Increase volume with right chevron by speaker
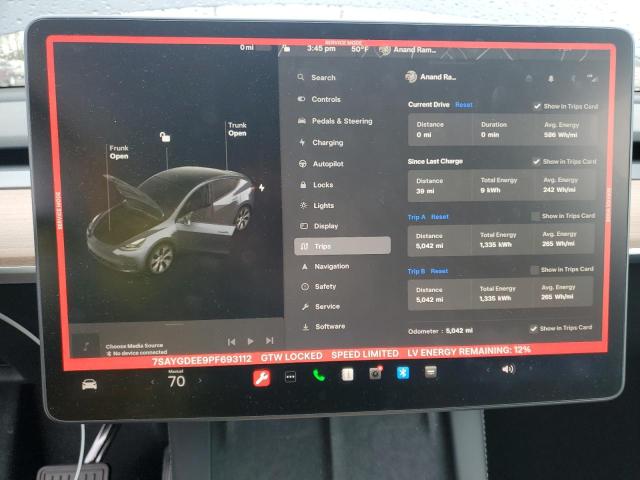 531,369
